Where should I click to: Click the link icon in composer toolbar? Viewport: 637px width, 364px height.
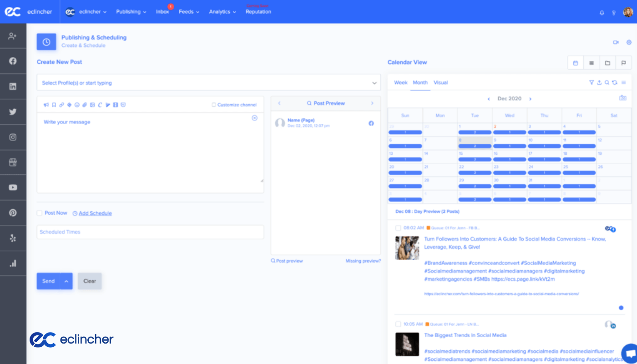coord(61,105)
